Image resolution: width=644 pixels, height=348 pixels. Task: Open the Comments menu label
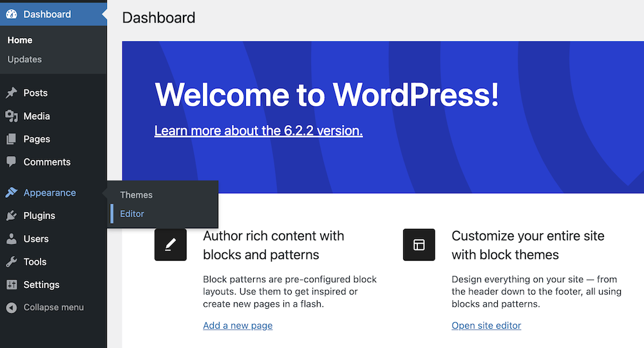click(x=47, y=162)
